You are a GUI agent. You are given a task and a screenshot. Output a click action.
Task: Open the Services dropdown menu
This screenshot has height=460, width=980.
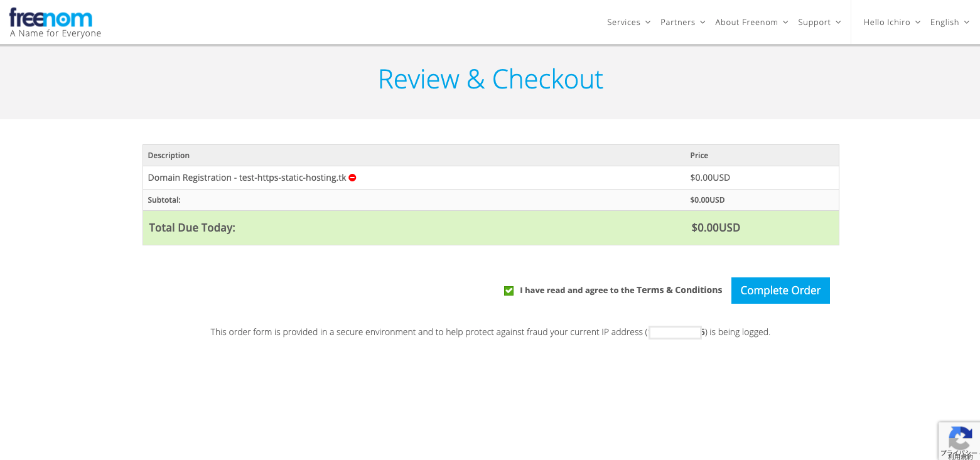tap(628, 22)
